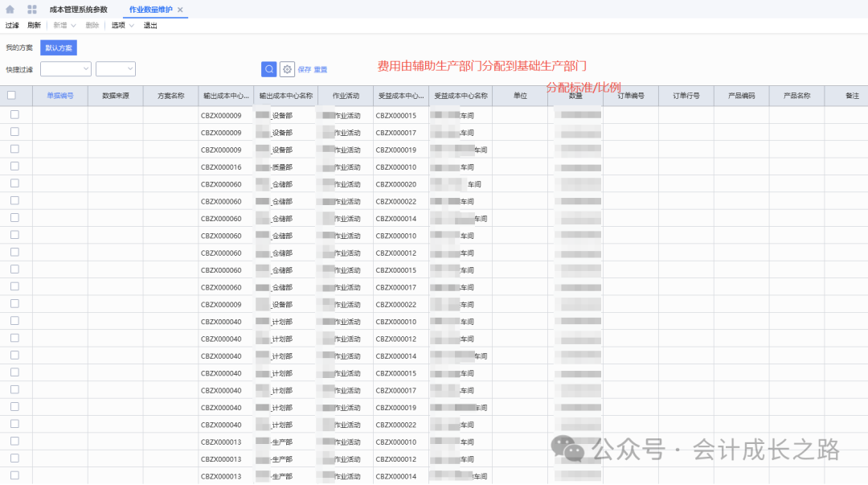Viewport: 868px width, 485px height.
Task: Check the first row checkbox
Action: (14, 115)
